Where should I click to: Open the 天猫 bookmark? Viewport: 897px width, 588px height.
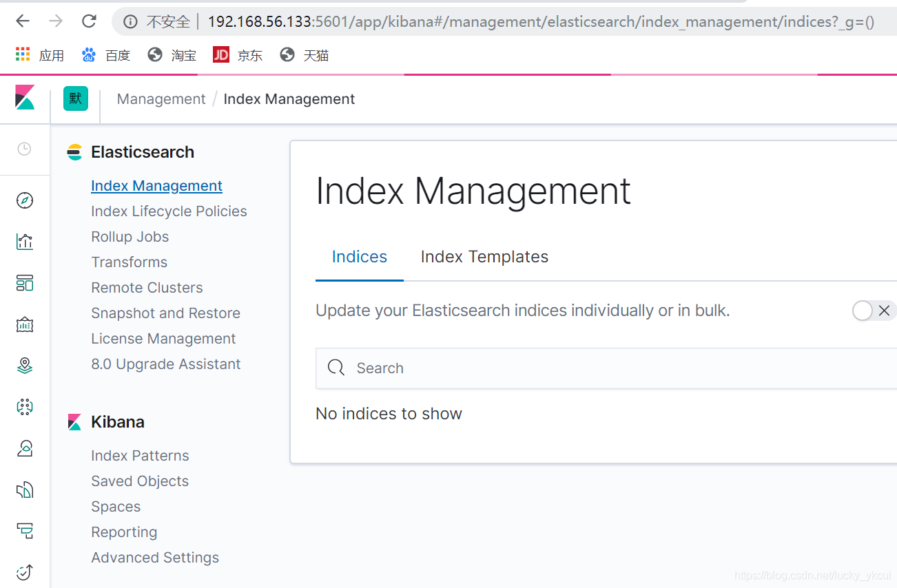point(305,55)
